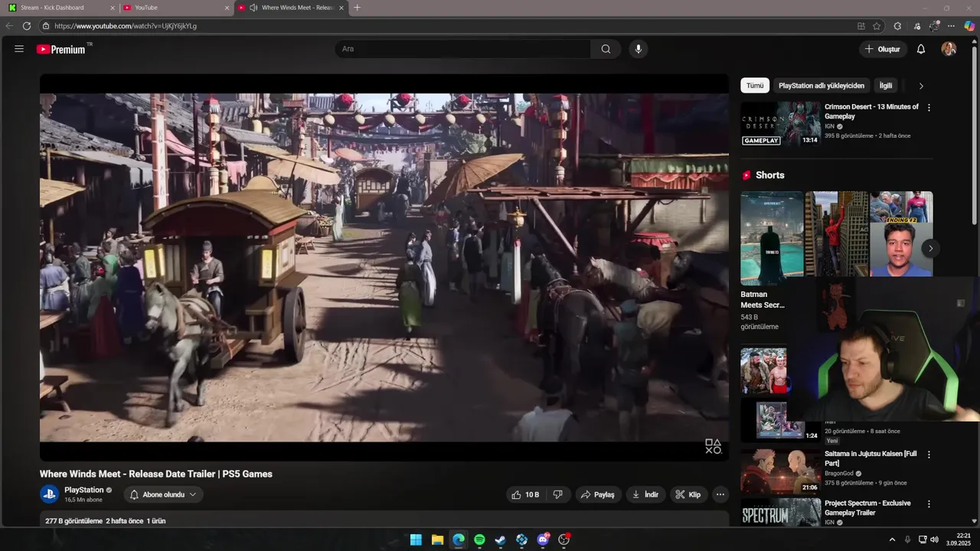Image resolution: width=980 pixels, height=551 pixels.
Task: Download the video with İndir
Action: coord(645,494)
